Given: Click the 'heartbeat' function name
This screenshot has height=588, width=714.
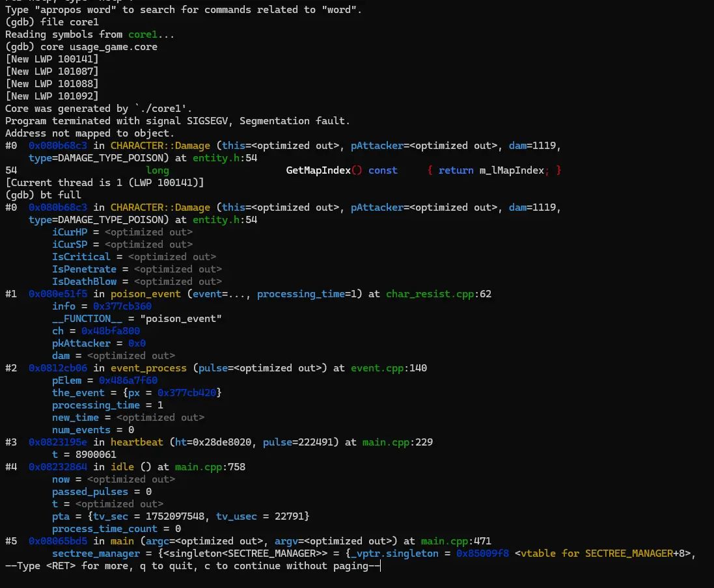Looking at the screenshot, I should pyautogui.click(x=137, y=442).
